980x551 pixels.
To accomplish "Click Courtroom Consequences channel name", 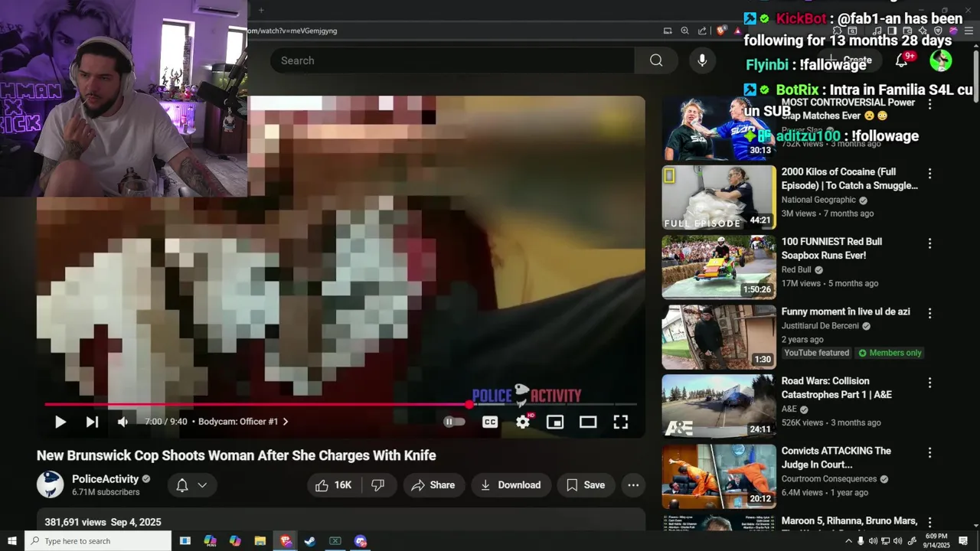I will pos(829,479).
